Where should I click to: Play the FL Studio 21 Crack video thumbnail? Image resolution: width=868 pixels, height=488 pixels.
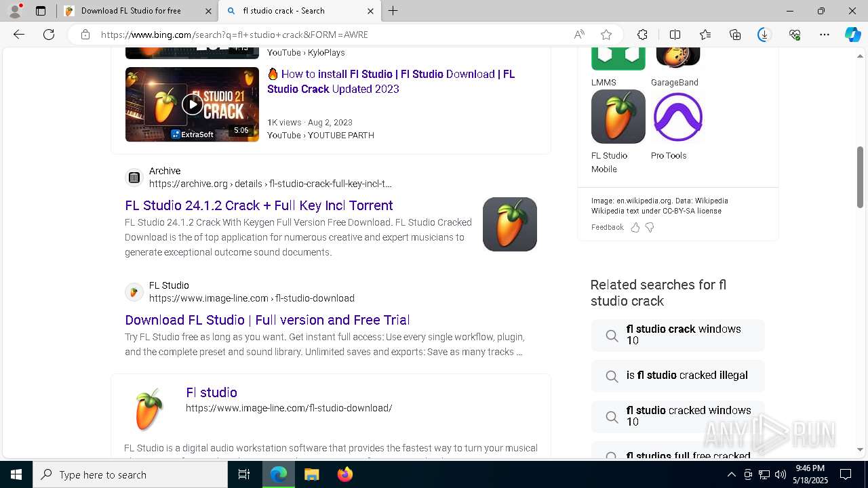pyautogui.click(x=192, y=104)
